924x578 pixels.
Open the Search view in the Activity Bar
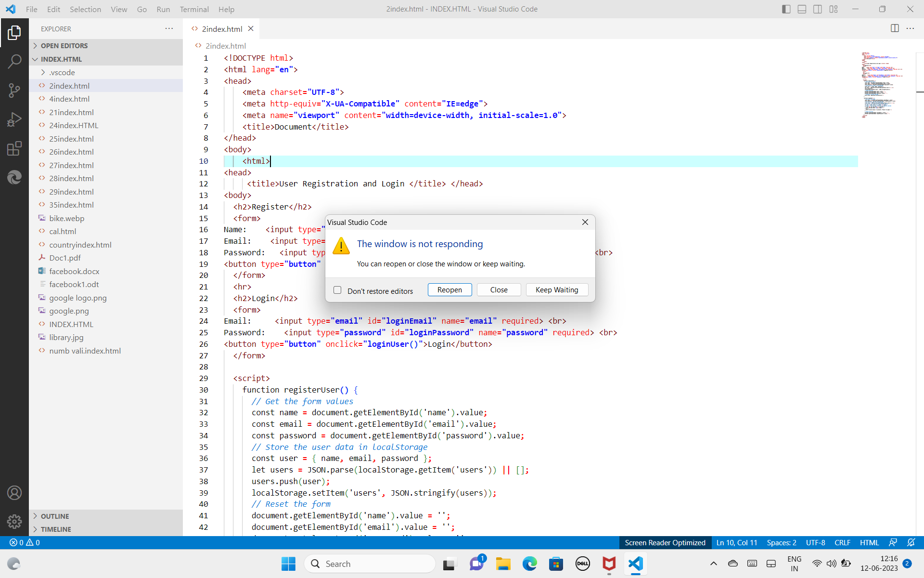(14, 62)
